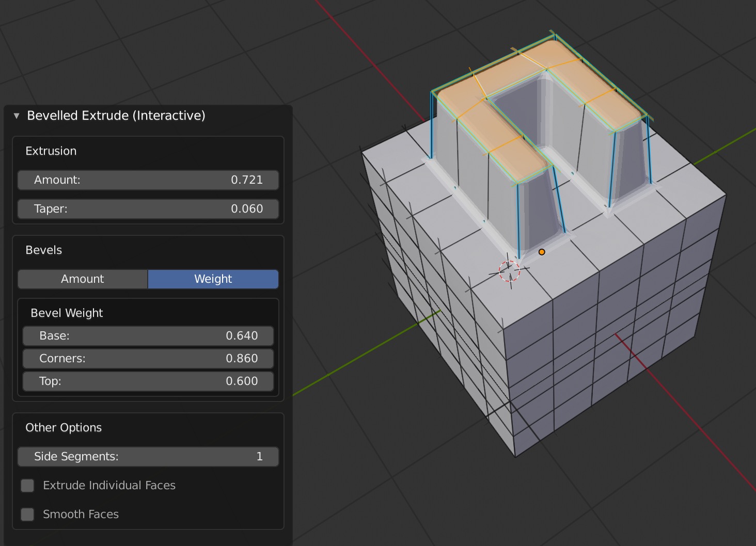This screenshot has height=546, width=756.
Task: Select the Weight bevel mode
Action: (213, 279)
